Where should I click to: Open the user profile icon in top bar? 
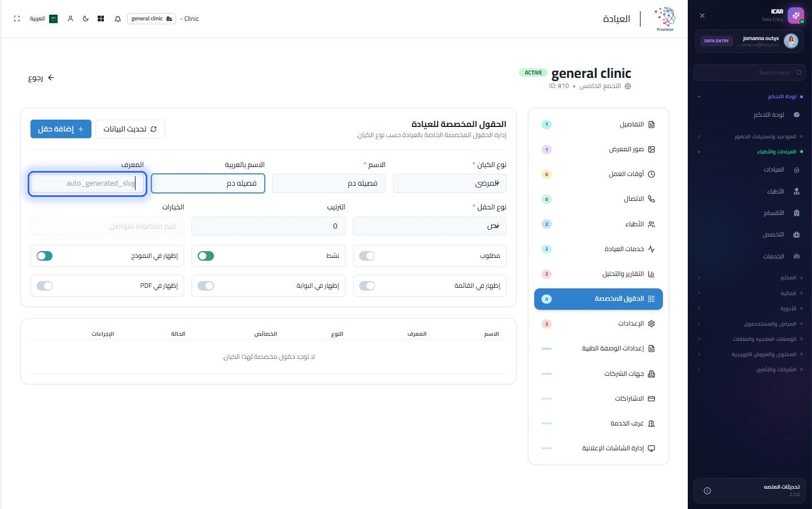pyautogui.click(x=71, y=19)
